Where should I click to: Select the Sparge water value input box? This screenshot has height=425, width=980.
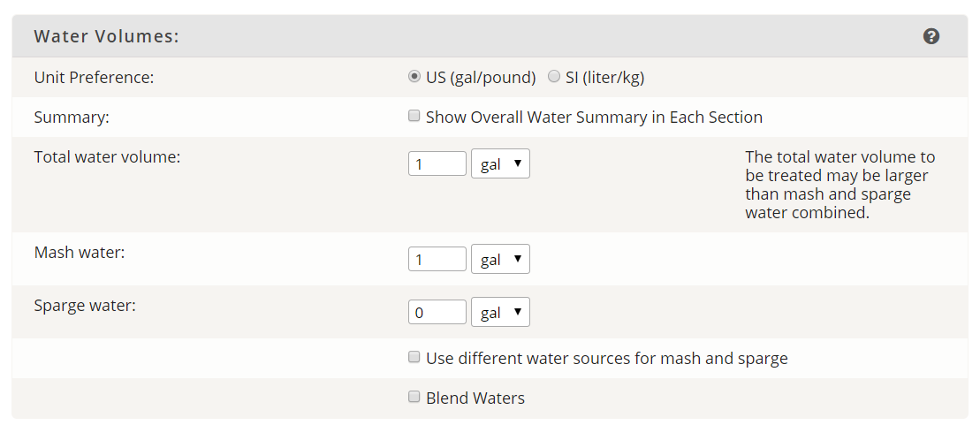437,312
